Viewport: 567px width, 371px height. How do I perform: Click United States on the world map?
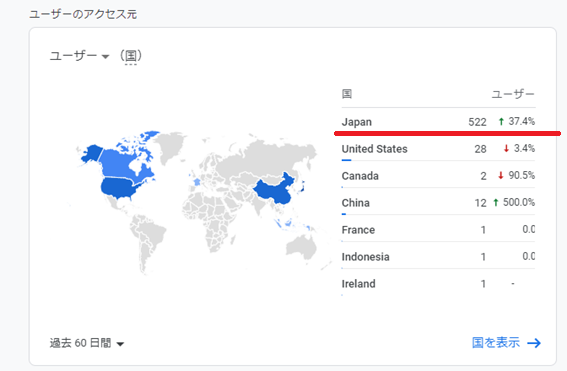(x=119, y=187)
